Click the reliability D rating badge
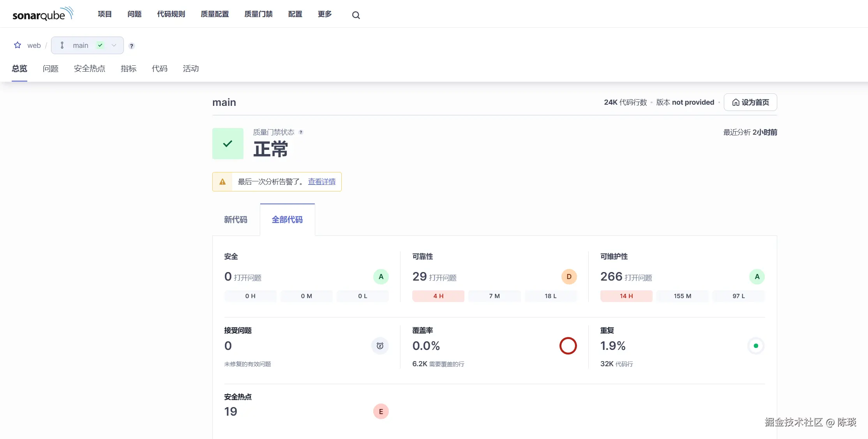This screenshot has width=868, height=439. (x=569, y=277)
